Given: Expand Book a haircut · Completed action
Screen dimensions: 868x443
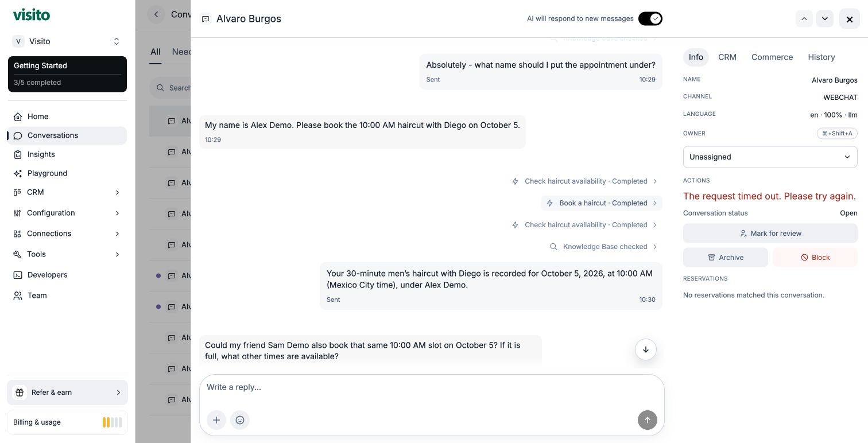Looking at the screenshot, I should pos(602,203).
